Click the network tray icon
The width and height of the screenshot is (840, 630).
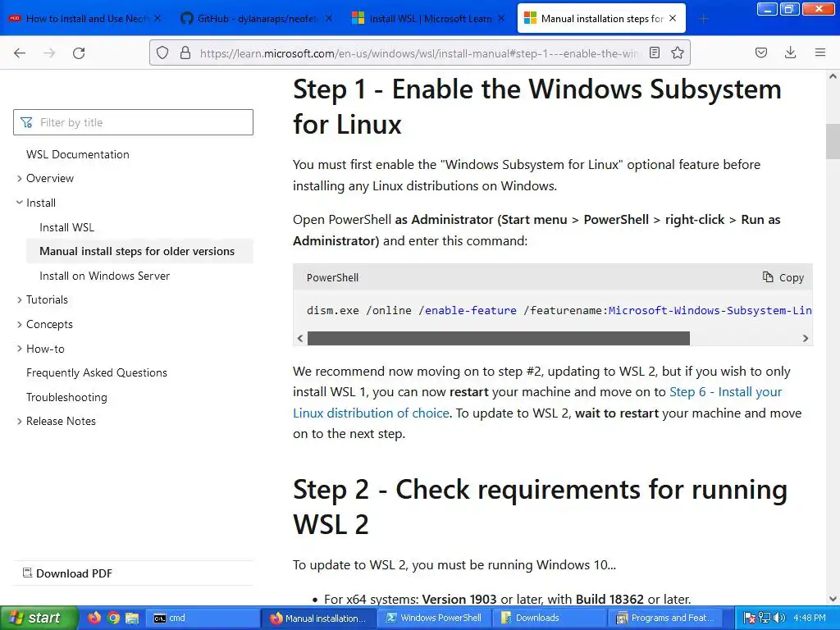pos(765,619)
